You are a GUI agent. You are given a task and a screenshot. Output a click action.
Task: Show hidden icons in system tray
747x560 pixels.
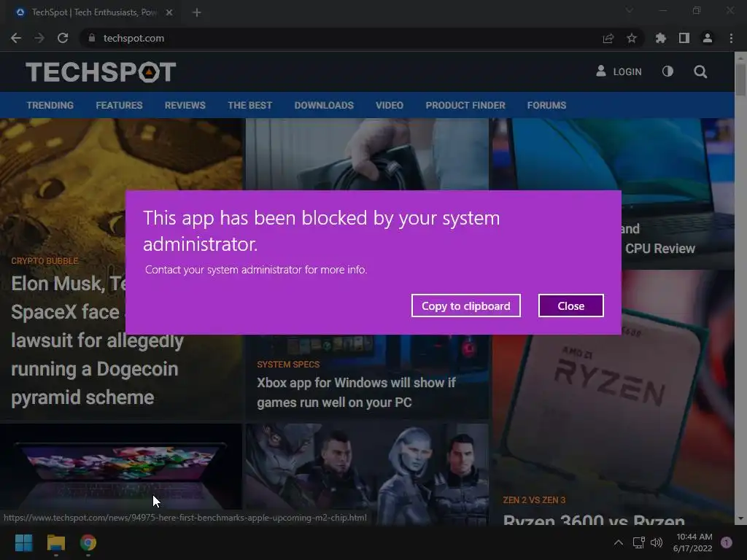[x=618, y=542]
